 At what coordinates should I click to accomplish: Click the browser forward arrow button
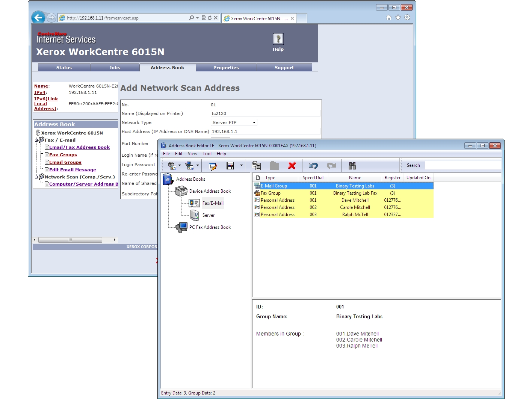(51, 18)
